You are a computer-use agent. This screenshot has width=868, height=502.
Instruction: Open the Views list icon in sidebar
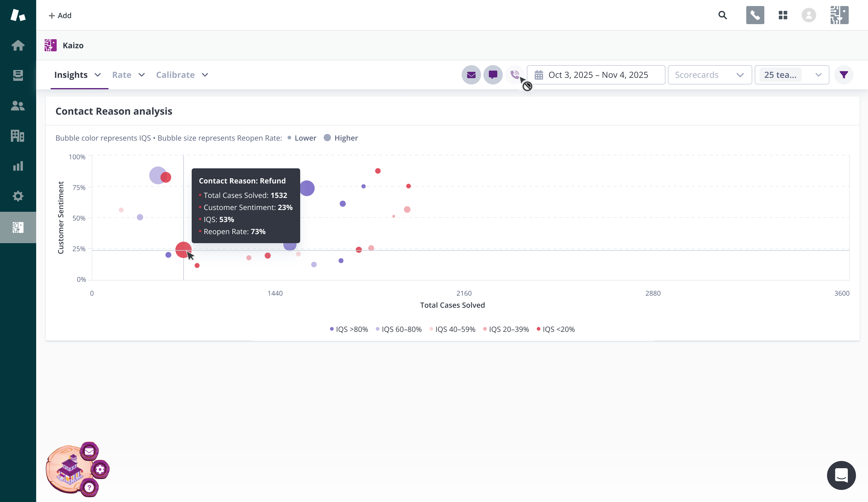point(18,75)
